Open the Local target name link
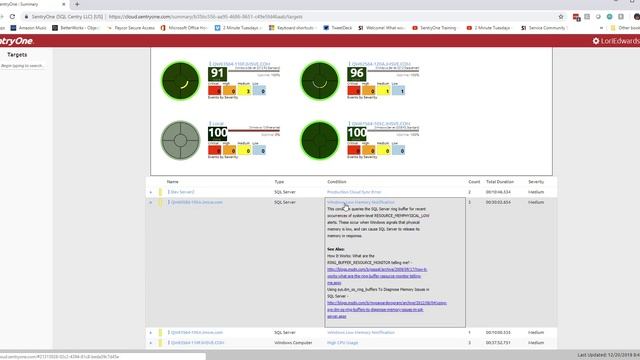 point(218,123)
